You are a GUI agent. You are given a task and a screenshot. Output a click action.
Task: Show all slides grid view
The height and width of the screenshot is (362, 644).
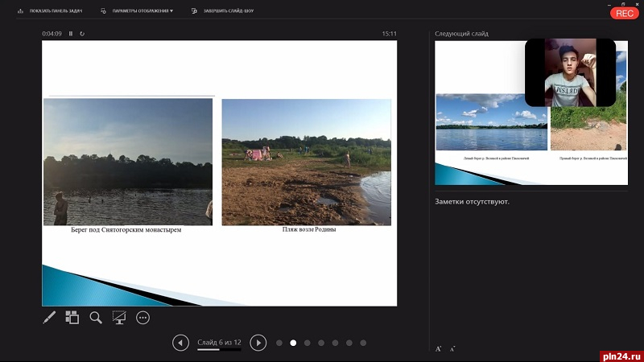coord(72,318)
